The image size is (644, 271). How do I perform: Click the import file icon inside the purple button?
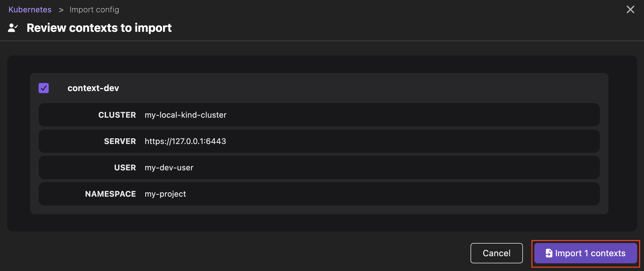[x=549, y=253]
